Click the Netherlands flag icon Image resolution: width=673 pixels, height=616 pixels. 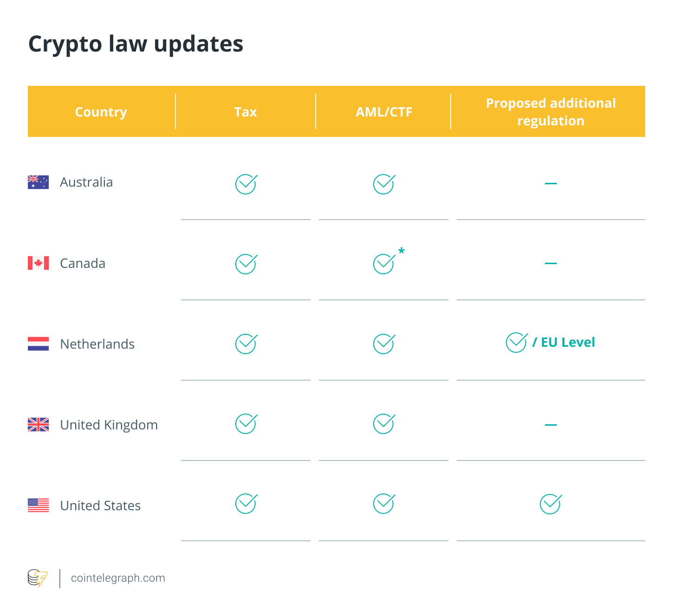[x=38, y=344]
